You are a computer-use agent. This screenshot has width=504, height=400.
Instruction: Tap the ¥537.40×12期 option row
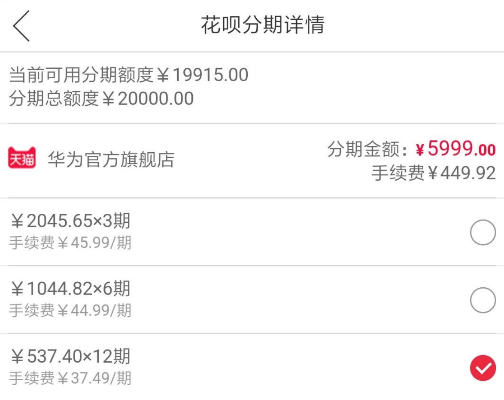coord(252,367)
